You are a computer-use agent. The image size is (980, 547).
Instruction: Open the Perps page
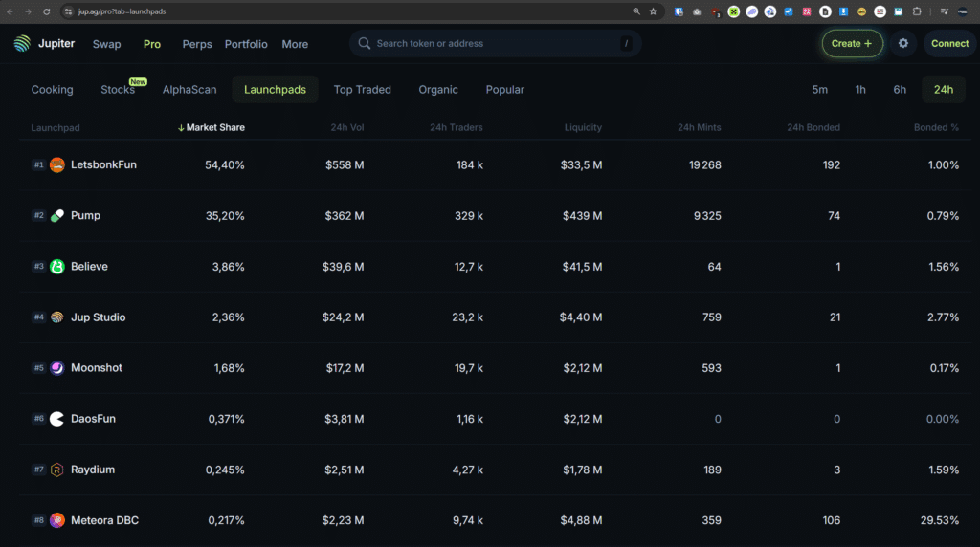tap(197, 44)
